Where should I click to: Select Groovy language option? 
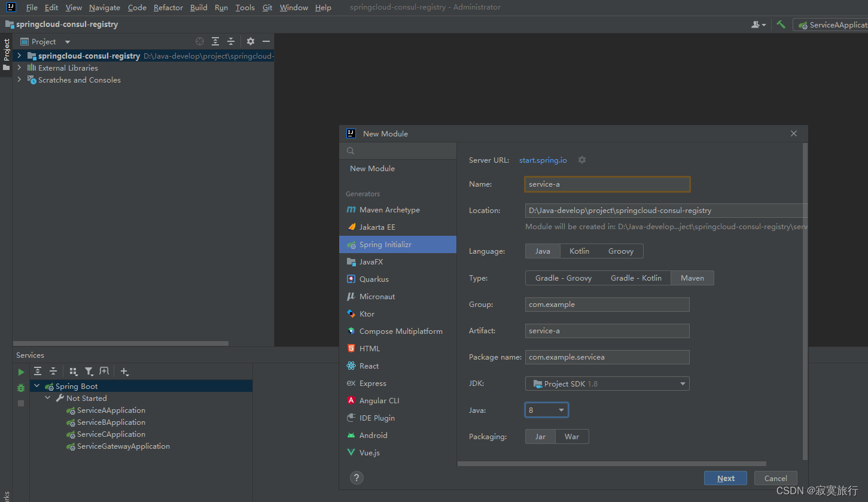pyautogui.click(x=621, y=251)
